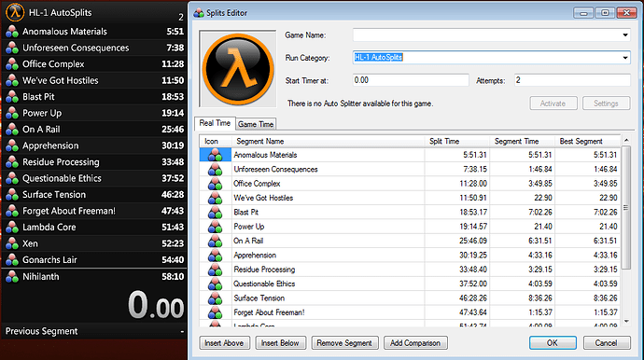Click the lambda icon in the HL-1 AutoSplits title

pyautogui.click(x=15, y=12)
